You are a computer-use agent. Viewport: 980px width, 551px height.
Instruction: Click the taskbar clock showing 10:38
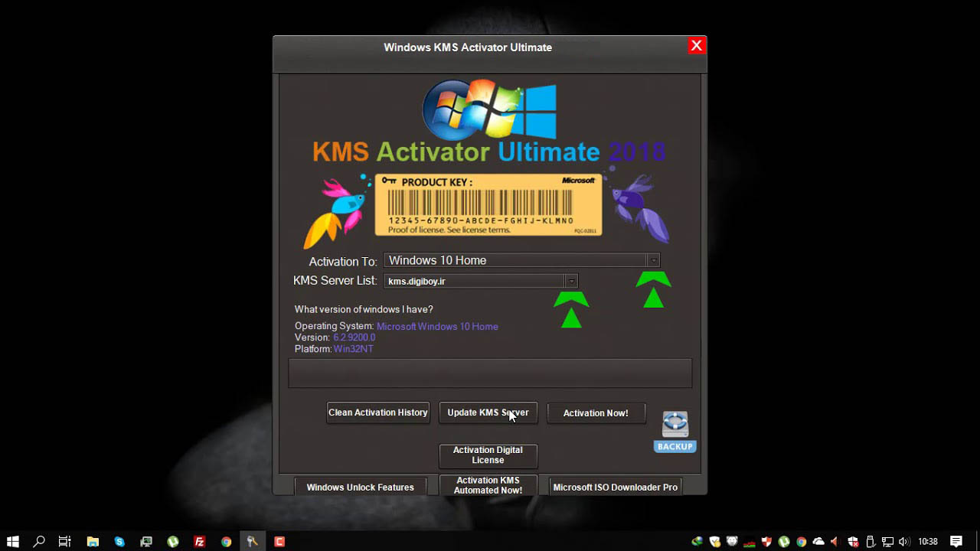pos(927,542)
